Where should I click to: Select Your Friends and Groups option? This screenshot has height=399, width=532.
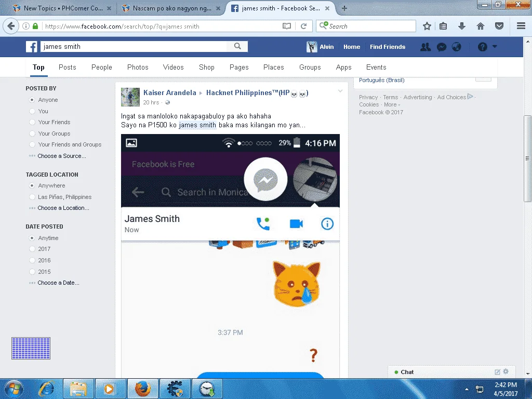click(x=32, y=144)
